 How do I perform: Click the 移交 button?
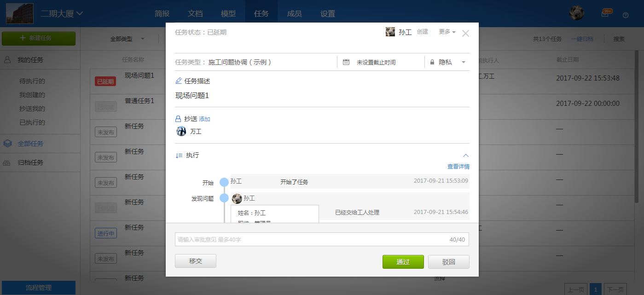pos(196,261)
